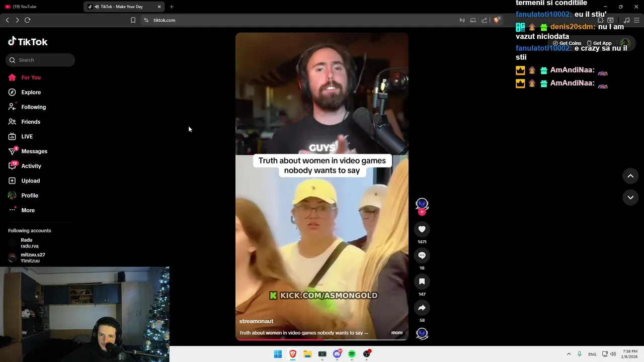Open the Activity notifications
Viewport: 644px width, 362px height.
[31, 166]
